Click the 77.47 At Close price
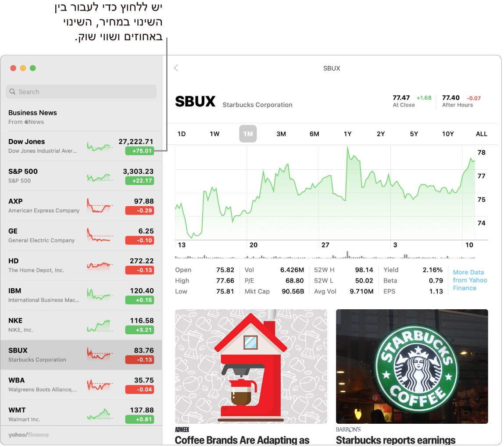The image size is (504, 447). [x=401, y=98]
